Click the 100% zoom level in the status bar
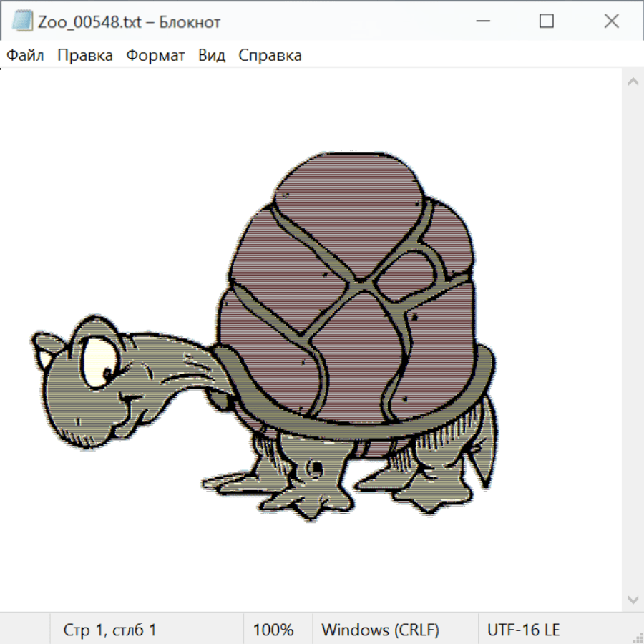Screen dimensions: 644x644 [x=273, y=630]
